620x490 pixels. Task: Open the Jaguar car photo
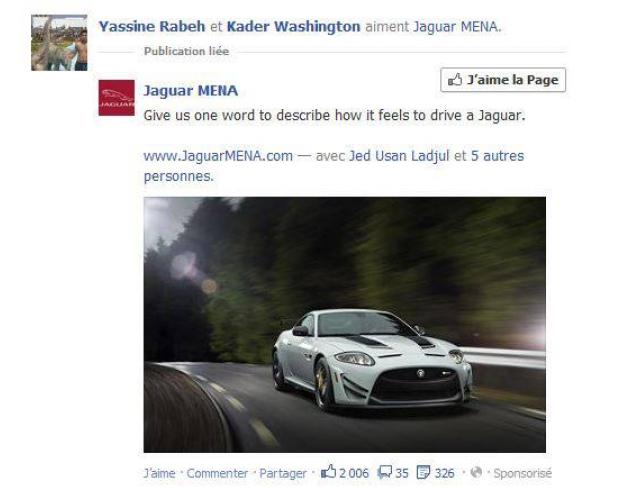tap(345, 325)
